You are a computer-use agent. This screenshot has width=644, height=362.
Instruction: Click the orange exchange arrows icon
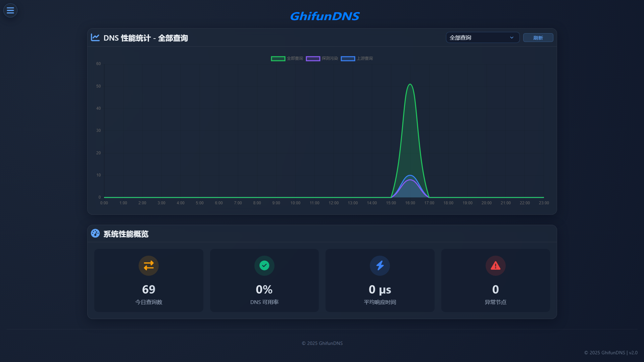149,266
